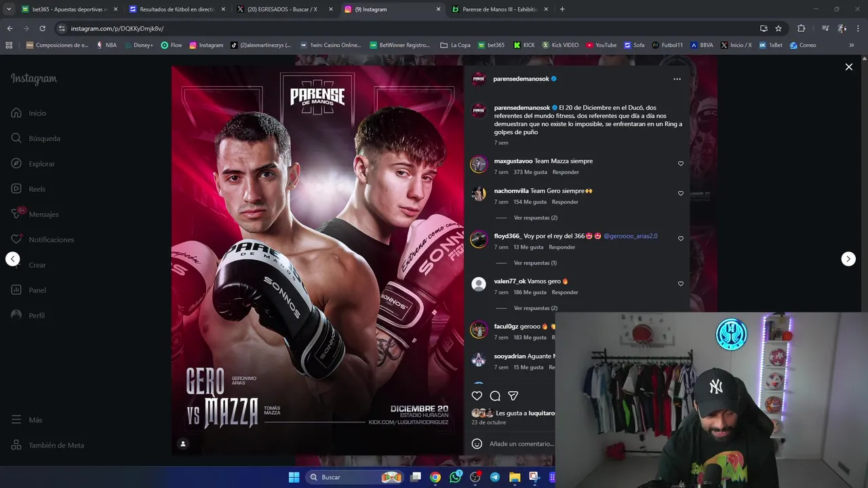Open Kick VIDEO bookmark

click(560, 45)
